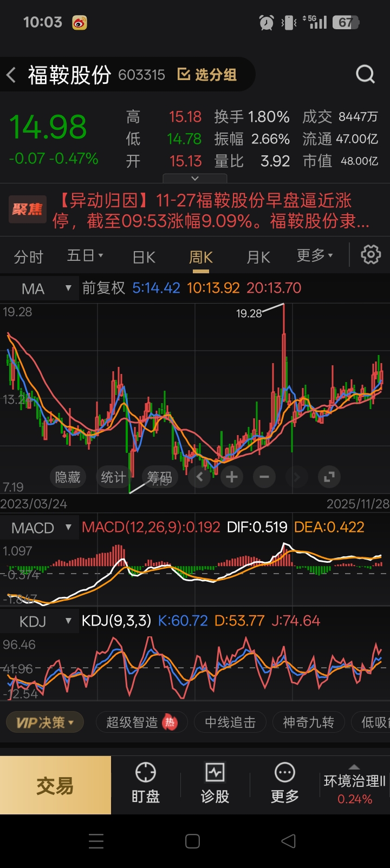Tap Android home square button

pos(192,841)
